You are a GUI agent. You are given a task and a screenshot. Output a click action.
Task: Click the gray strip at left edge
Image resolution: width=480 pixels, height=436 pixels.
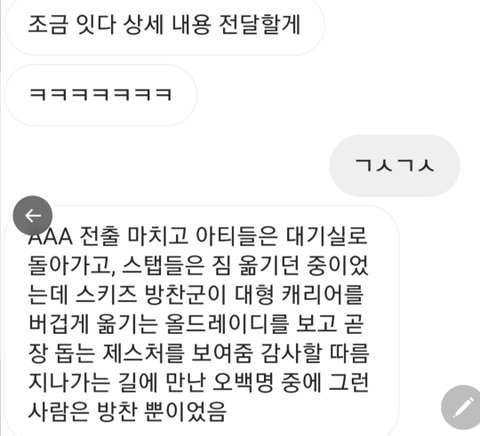[x=1, y=218]
